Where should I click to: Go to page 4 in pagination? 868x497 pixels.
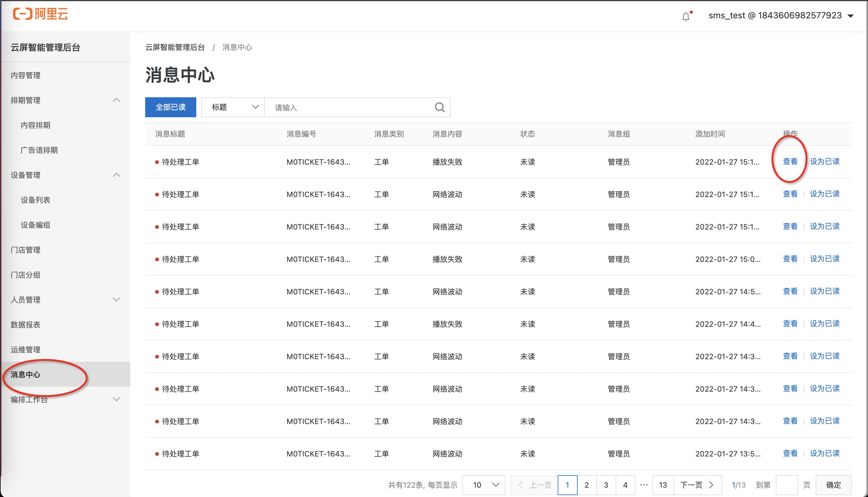[x=625, y=485]
